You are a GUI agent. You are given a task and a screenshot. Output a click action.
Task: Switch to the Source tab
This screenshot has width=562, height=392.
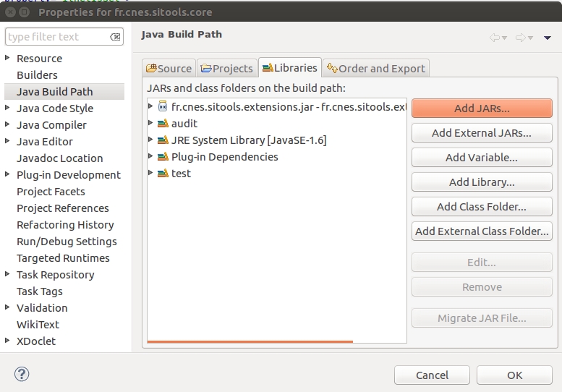tap(169, 68)
